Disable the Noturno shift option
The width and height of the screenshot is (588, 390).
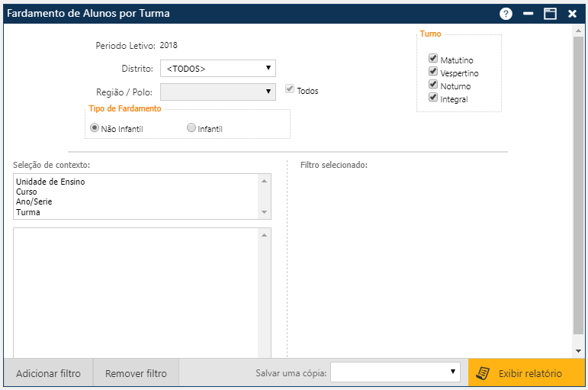(433, 85)
